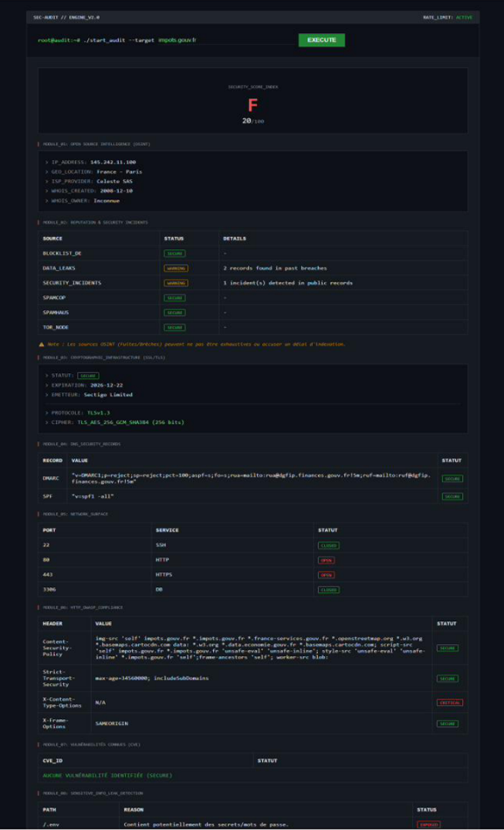Image resolution: width=504 pixels, height=830 pixels.
Task: Click the warning triangle icon beside the OSINT note
Action: [x=41, y=344]
